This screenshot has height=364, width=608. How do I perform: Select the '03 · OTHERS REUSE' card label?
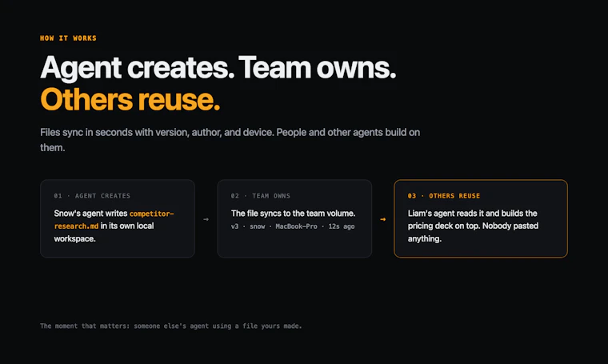(x=443, y=196)
